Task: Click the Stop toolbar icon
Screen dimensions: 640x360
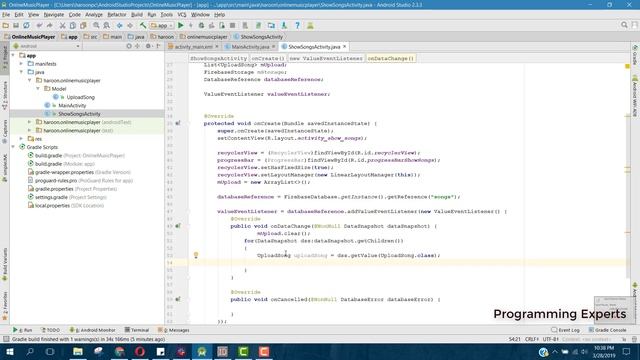Action: pos(232,25)
